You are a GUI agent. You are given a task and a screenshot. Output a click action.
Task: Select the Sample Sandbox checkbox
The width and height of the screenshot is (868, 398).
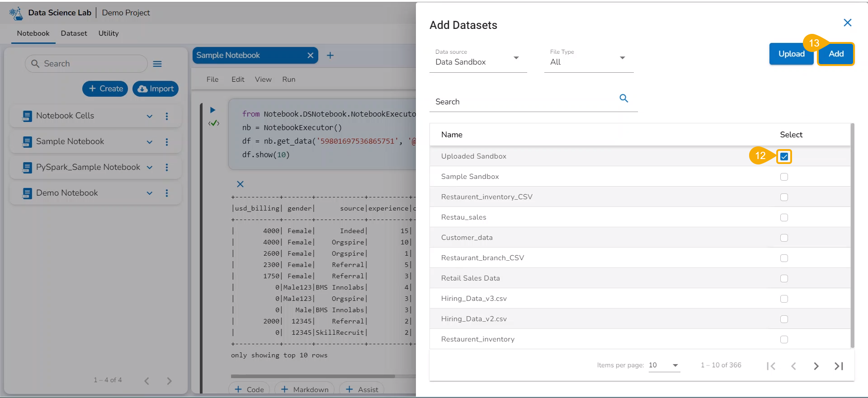[784, 177]
